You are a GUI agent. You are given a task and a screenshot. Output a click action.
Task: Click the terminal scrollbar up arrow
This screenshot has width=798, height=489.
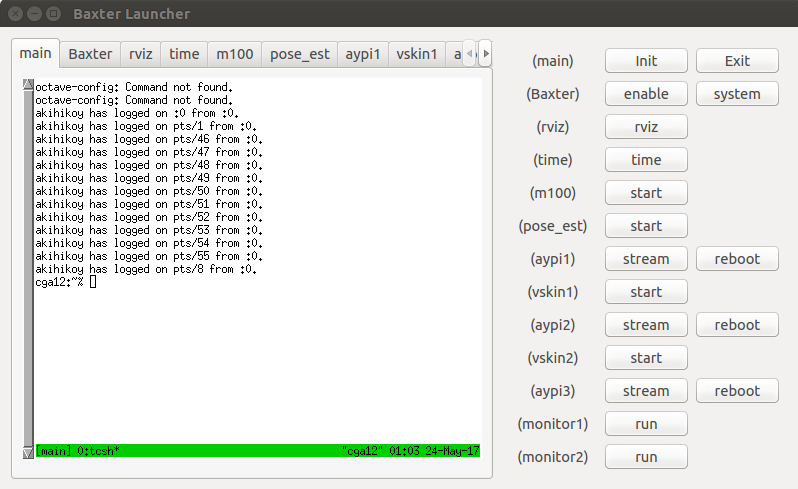(x=28, y=84)
